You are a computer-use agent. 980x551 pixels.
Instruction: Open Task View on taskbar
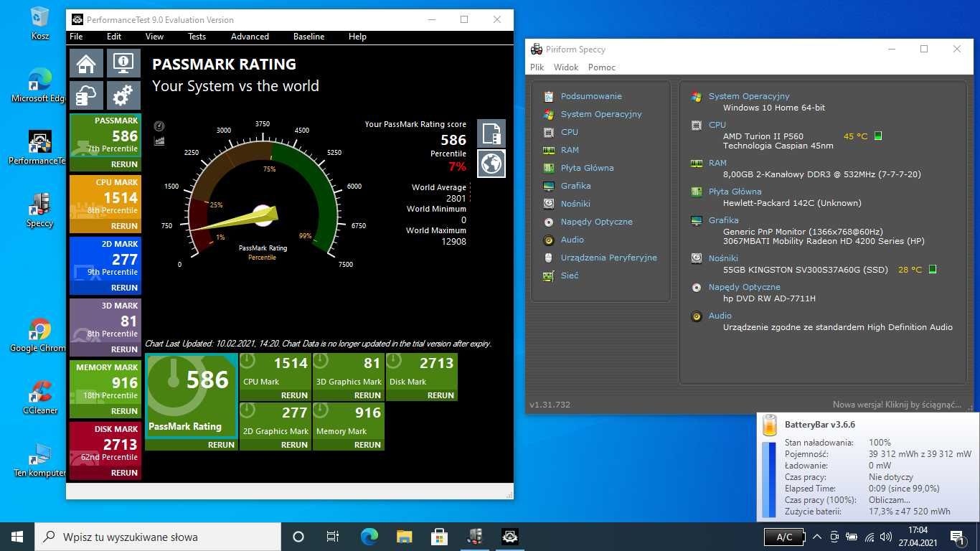[x=333, y=537]
